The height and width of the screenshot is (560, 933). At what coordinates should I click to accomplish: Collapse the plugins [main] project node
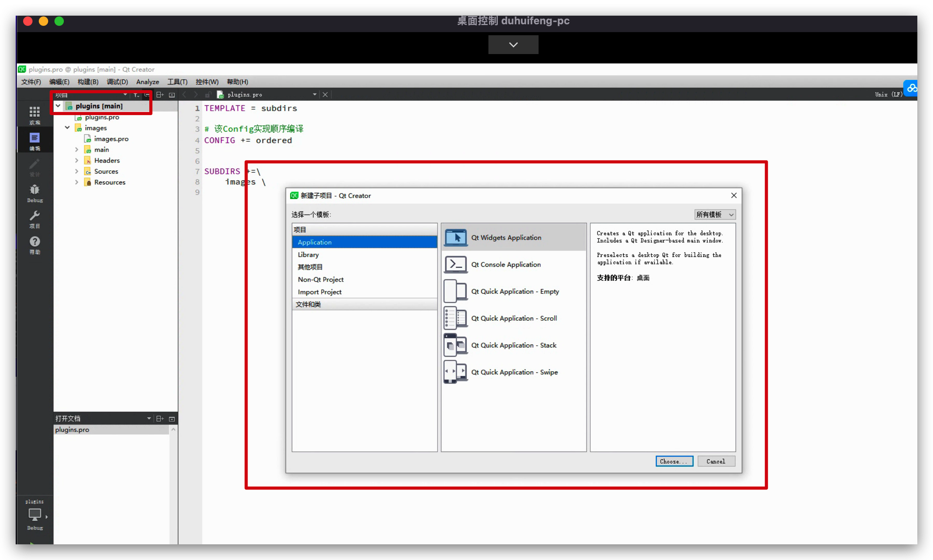[x=58, y=106]
